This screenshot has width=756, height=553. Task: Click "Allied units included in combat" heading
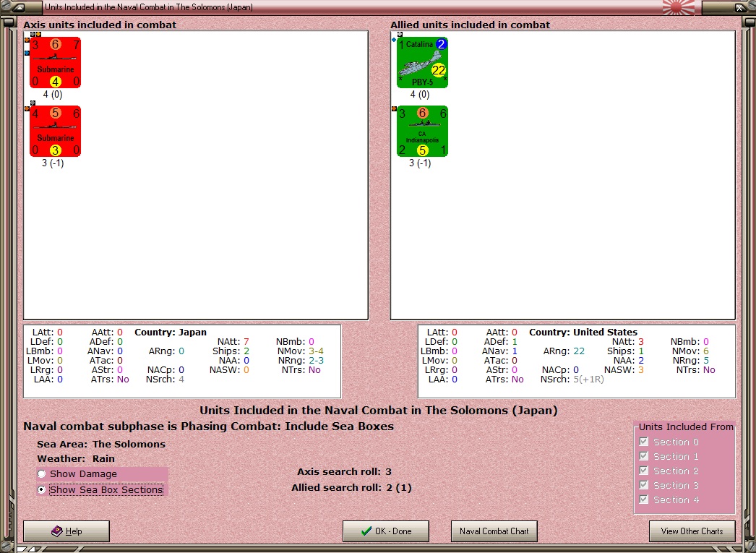(470, 25)
